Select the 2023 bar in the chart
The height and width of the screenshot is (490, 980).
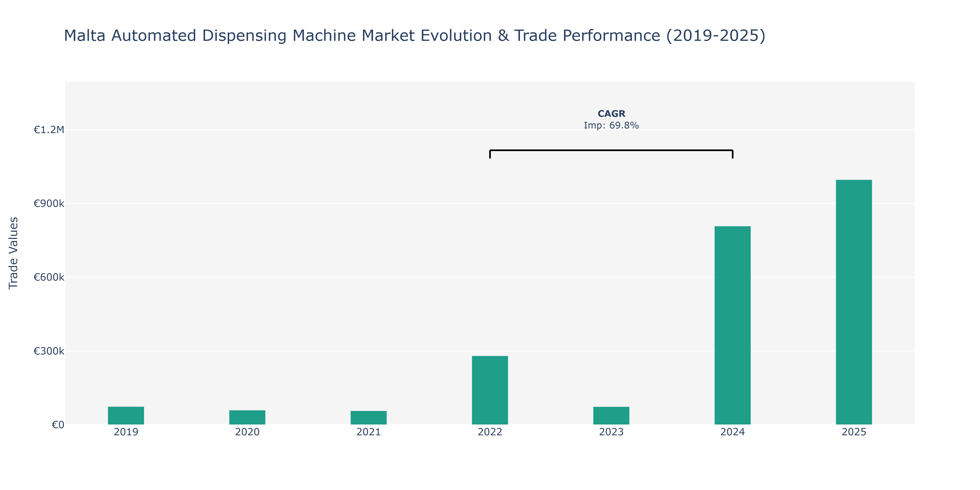pyautogui.click(x=611, y=416)
